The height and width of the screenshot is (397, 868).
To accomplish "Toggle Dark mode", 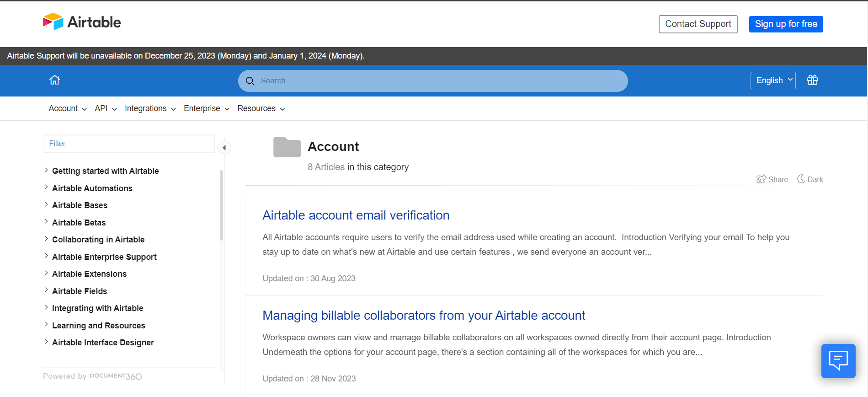I will click(x=810, y=179).
